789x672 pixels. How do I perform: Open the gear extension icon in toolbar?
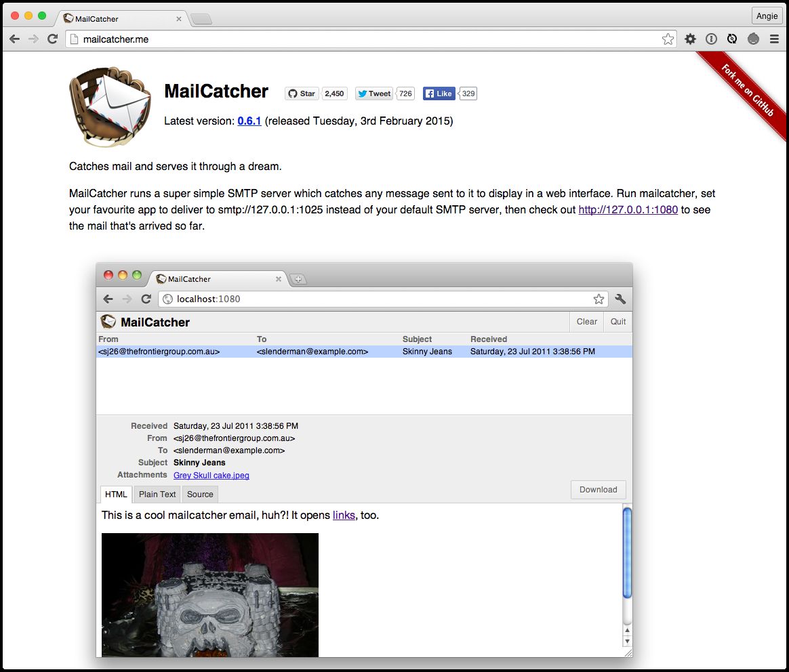[x=690, y=39]
